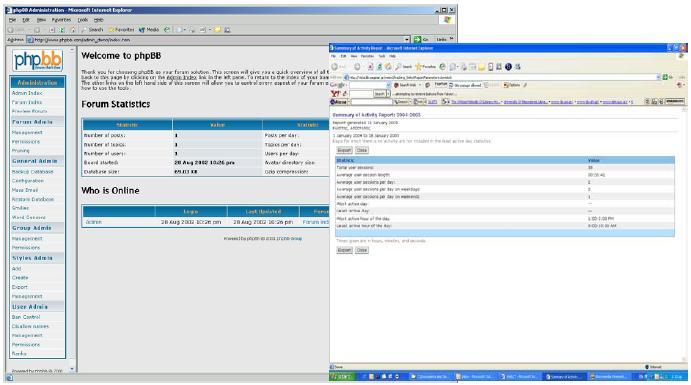Open Favorites star in Summary of Activity toolbar
Screen dimensions: 691x385
pyautogui.click(x=426, y=67)
